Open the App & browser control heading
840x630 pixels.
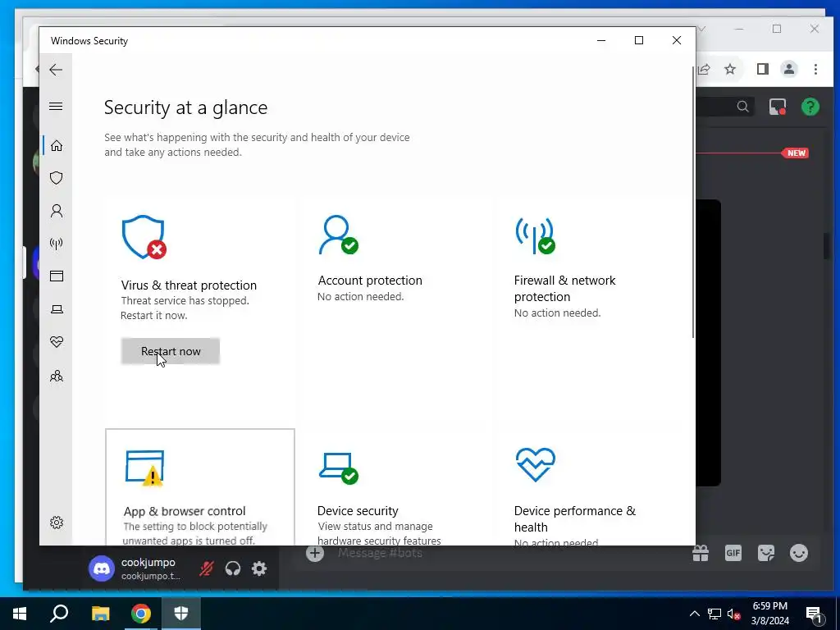click(x=185, y=511)
